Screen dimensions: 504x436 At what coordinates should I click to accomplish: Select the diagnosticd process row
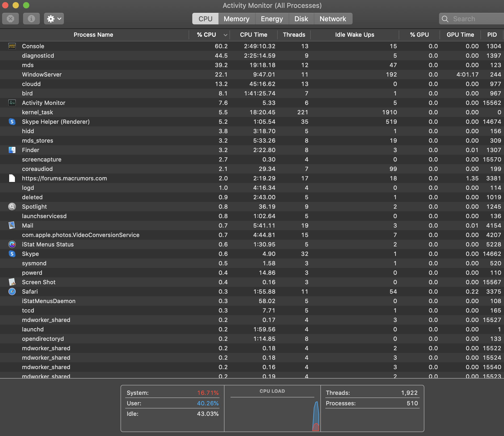pos(252,56)
